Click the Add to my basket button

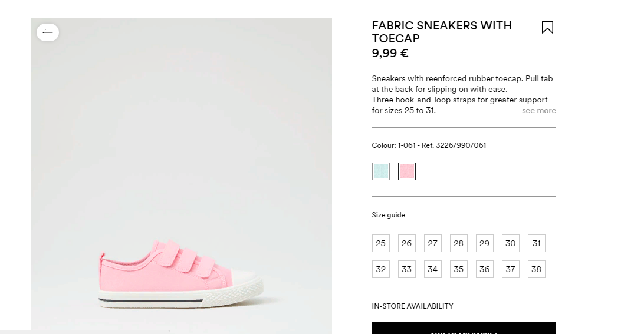pos(464,328)
